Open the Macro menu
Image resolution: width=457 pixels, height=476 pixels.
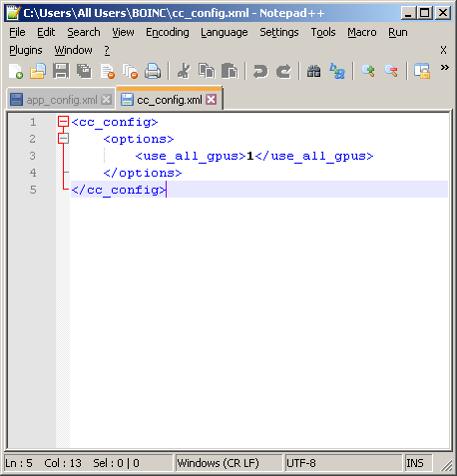point(362,32)
